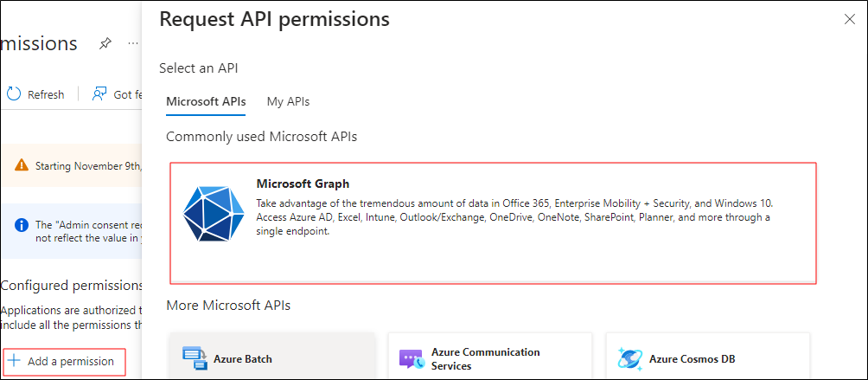Choose the Azure Batch label
The image size is (868, 380).
(x=243, y=358)
